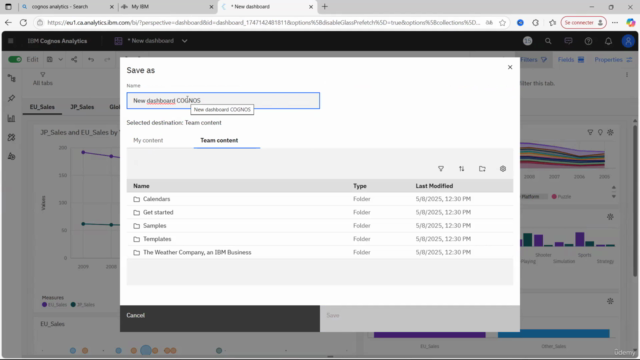Open the help question mark icon
Viewport: 640px width, 360px height.
(x=588, y=41)
